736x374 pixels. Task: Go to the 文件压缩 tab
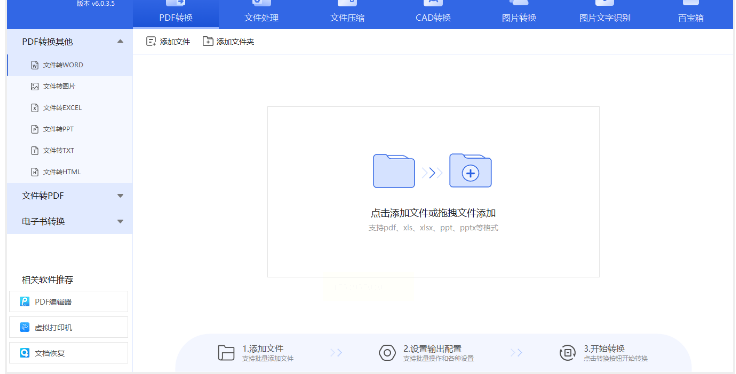pyautogui.click(x=347, y=14)
